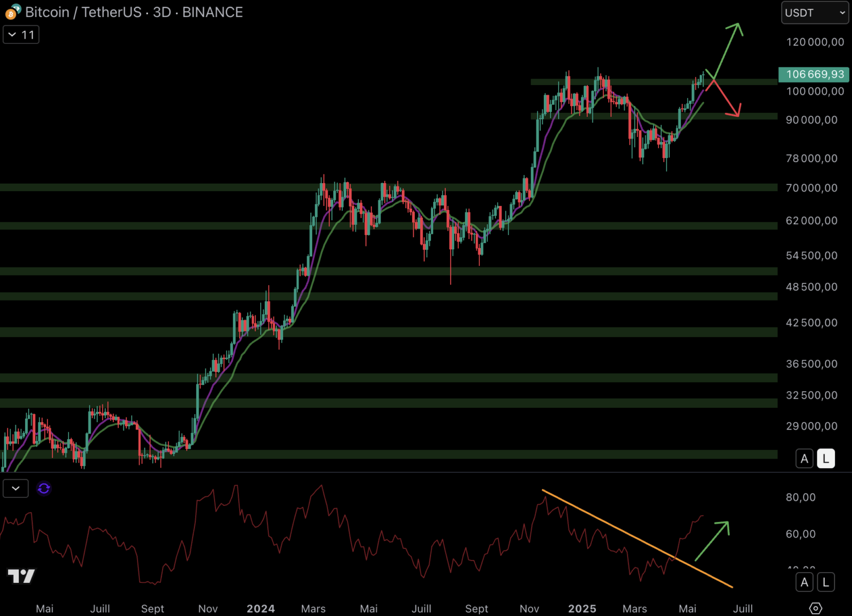Image resolution: width=852 pixels, height=616 pixels.
Task: Click the 36 500,00 price axis label
Action: tap(811, 364)
